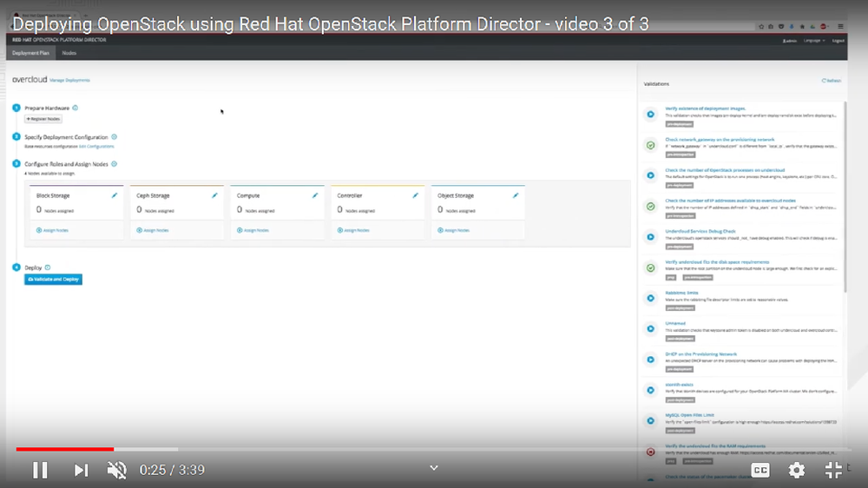
Task: Click the Red Hat OpenStack Platform Director logo
Action: tap(59, 40)
